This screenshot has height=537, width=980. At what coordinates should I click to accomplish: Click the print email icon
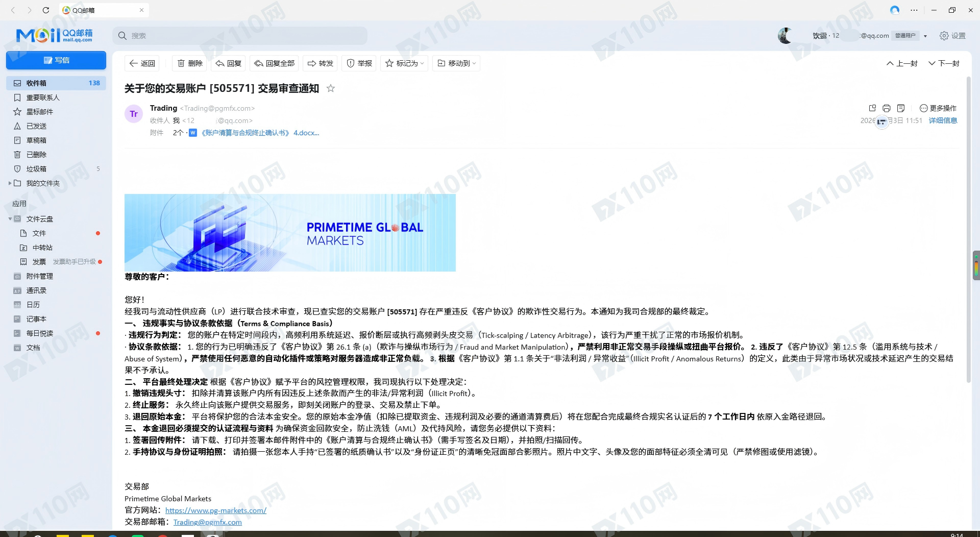pos(887,108)
